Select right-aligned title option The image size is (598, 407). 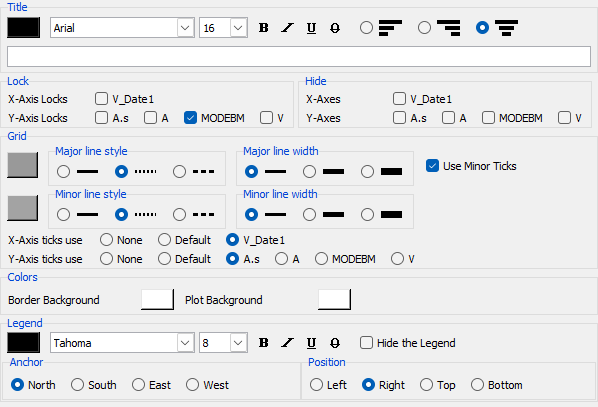pyautogui.click(x=424, y=27)
